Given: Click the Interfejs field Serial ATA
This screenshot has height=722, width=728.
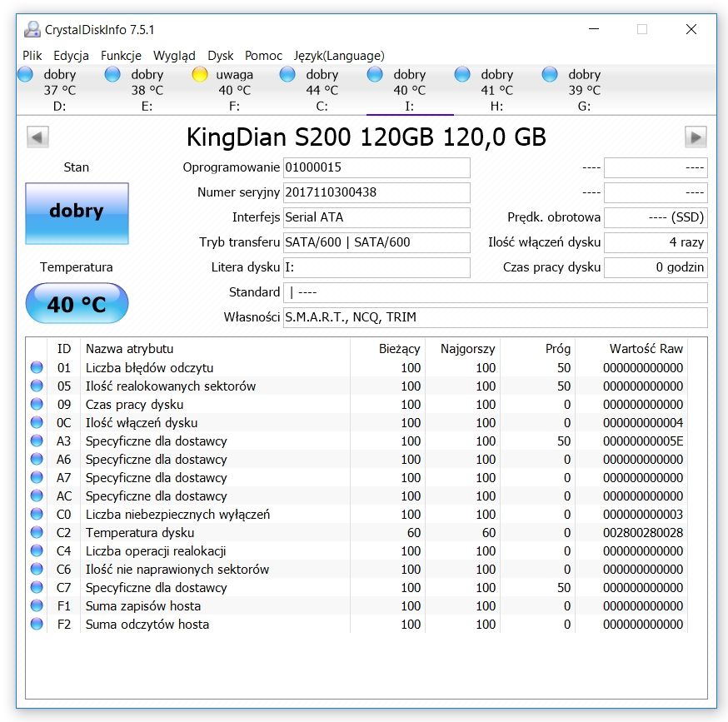Looking at the screenshot, I should pyautogui.click(x=376, y=217).
